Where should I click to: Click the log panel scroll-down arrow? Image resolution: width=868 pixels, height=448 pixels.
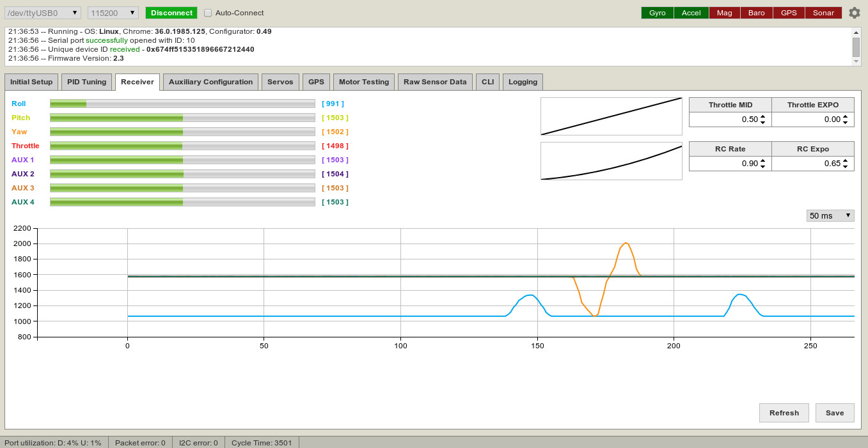856,61
